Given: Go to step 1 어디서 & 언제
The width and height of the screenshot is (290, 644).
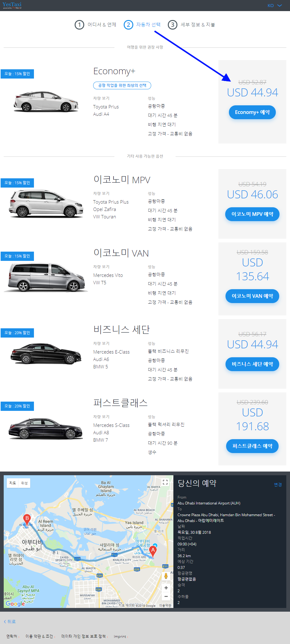Looking at the screenshot, I should click(x=95, y=25).
